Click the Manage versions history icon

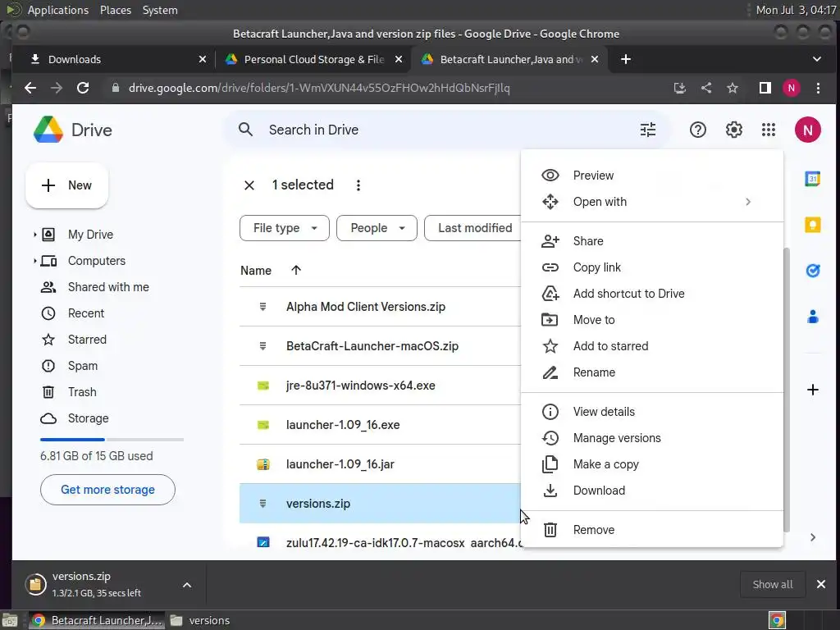pyautogui.click(x=550, y=438)
